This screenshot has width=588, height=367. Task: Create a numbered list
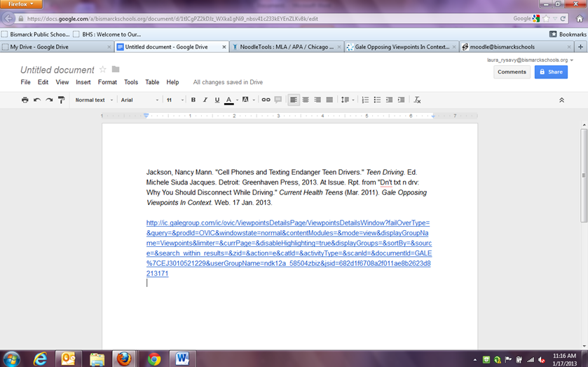(365, 100)
